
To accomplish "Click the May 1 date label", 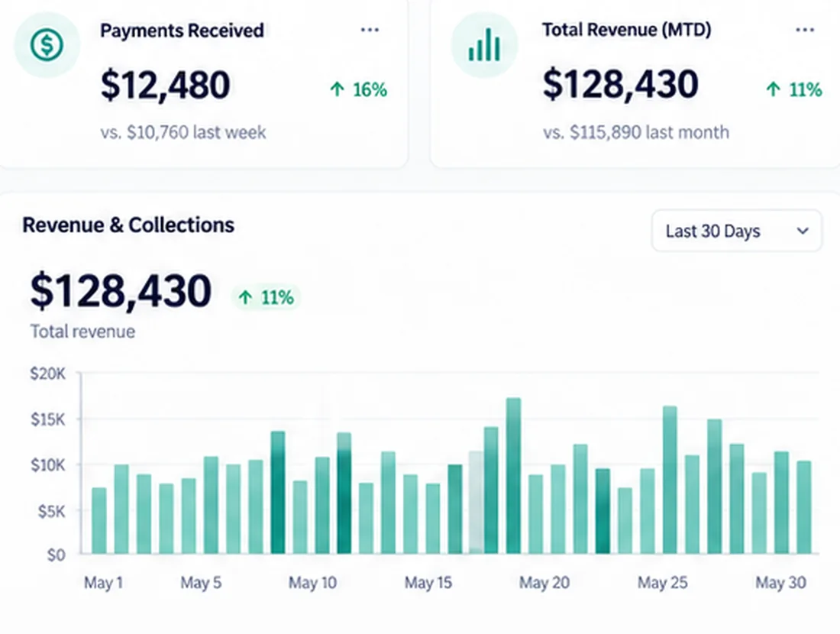I will [x=103, y=583].
